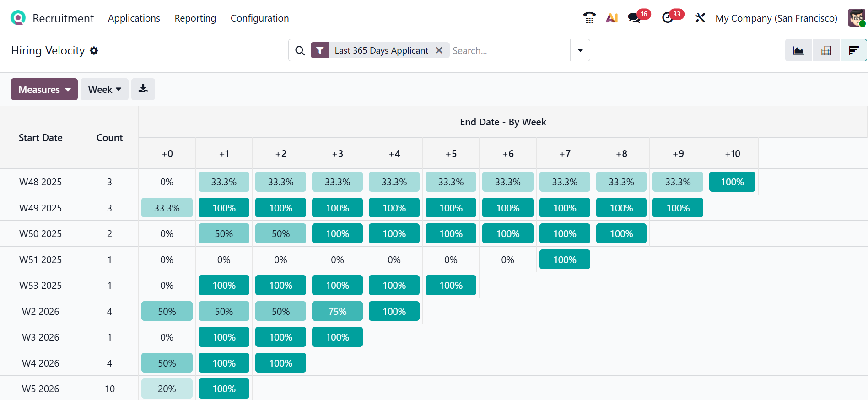Remove the Last 365 Days Applicant filter
Screen dimensions: 868x400
439,50
